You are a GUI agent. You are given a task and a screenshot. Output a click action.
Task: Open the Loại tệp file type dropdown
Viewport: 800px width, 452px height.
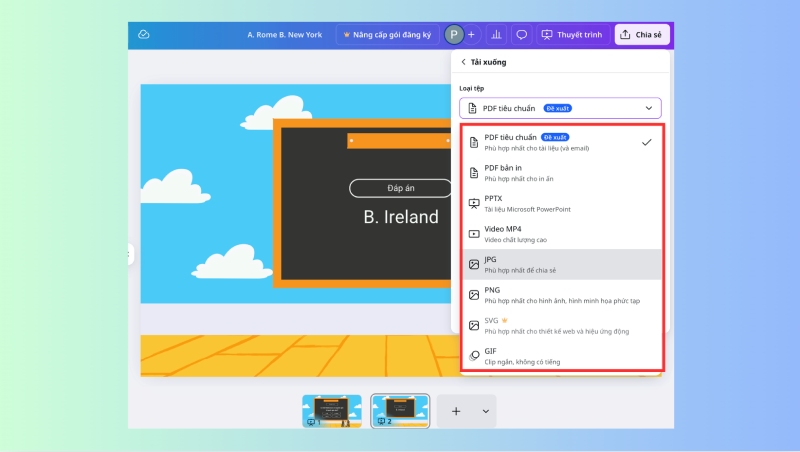pos(560,108)
